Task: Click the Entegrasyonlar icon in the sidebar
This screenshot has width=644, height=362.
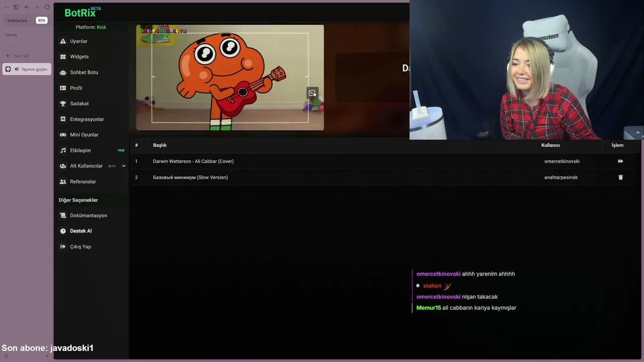Action: [x=63, y=119]
